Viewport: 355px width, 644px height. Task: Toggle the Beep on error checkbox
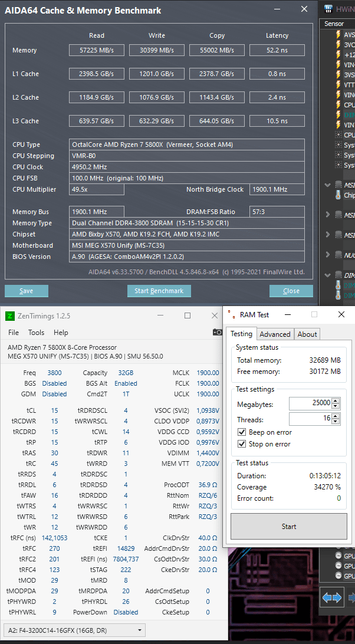242,432
